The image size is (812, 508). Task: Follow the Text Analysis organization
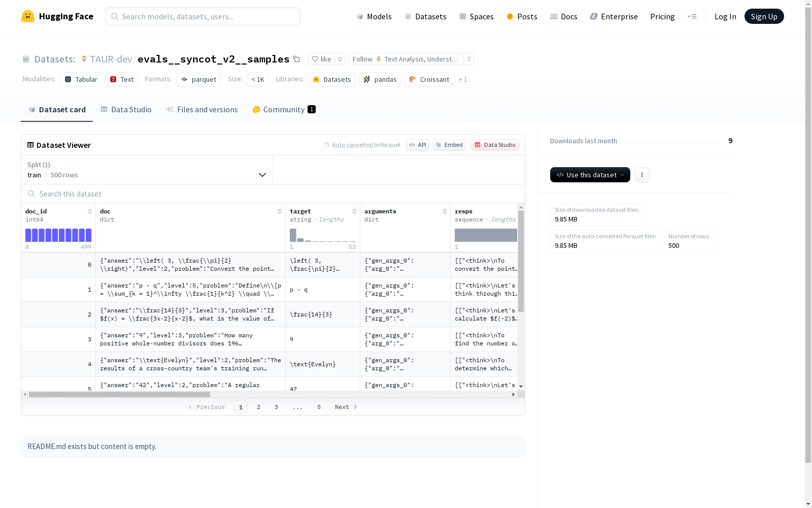[406, 59]
